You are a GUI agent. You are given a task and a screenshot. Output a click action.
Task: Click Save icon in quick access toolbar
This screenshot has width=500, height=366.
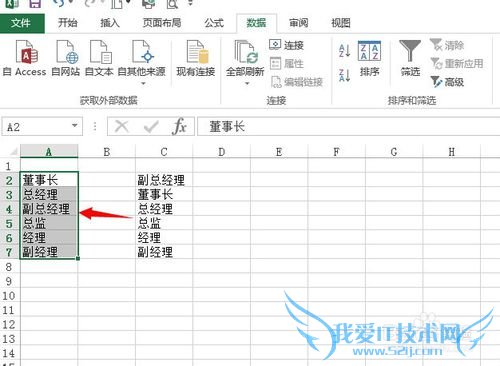[35, 4]
